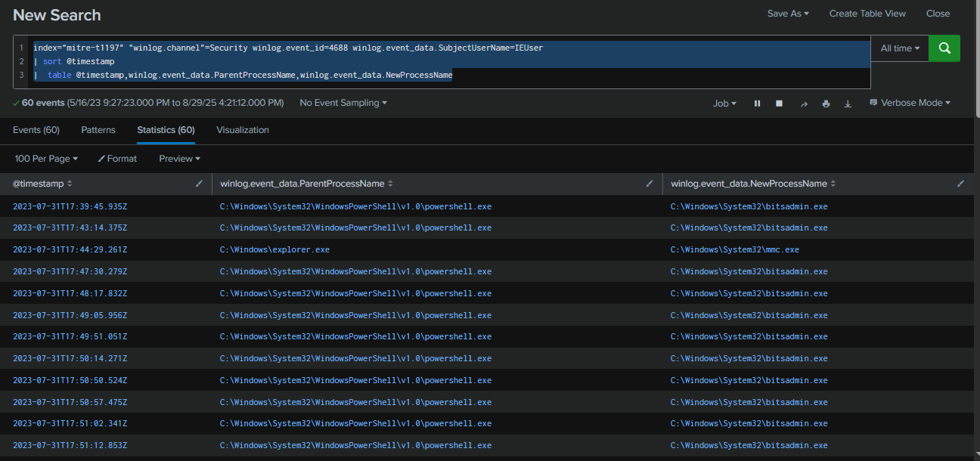Viewport: 980px width, 461px height.
Task: Export results using the download icon
Action: [x=848, y=104]
